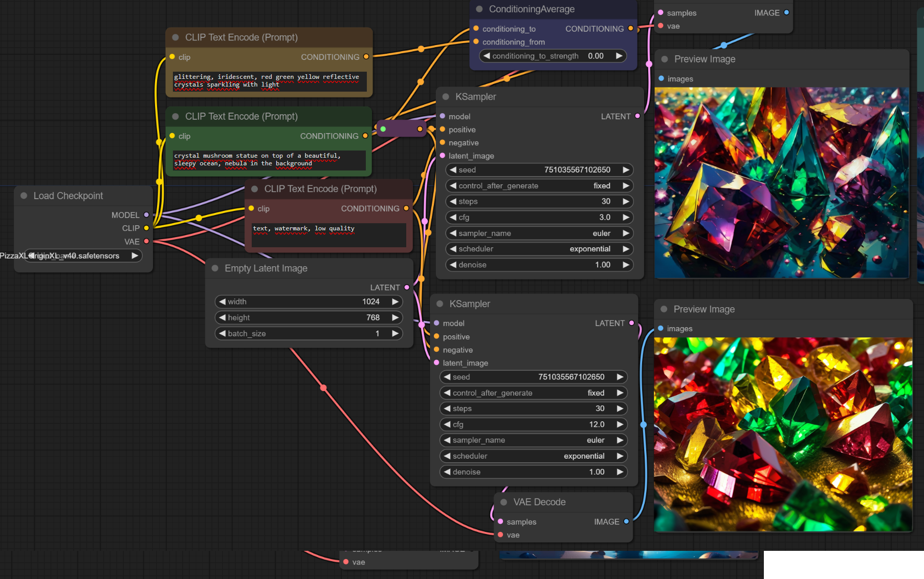The height and width of the screenshot is (579, 924).
Task: Increase batch_size using the right arrow
Action: [395, 333]
